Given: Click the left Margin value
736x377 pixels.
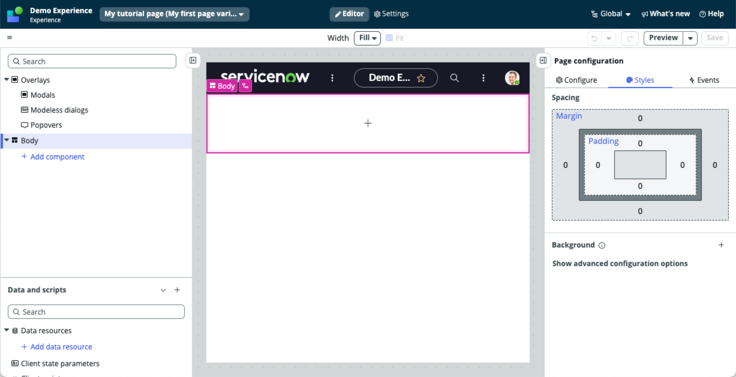Looking at the screenshot, I should tap(565, 165).
